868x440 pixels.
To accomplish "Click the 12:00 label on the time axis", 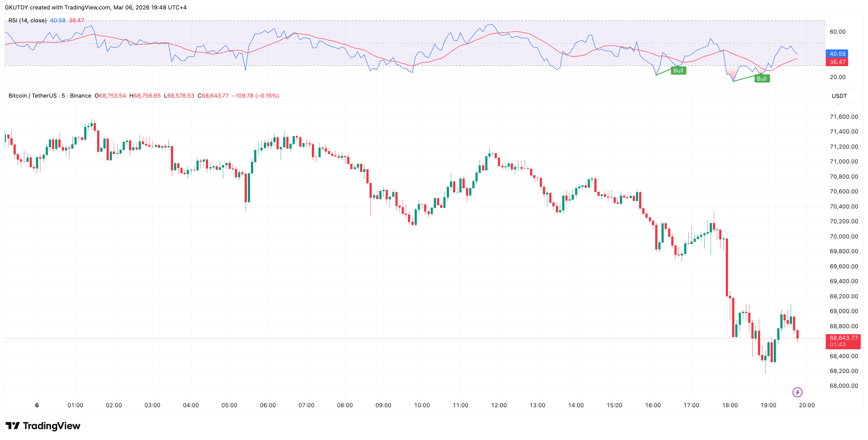I will [499, 405].
